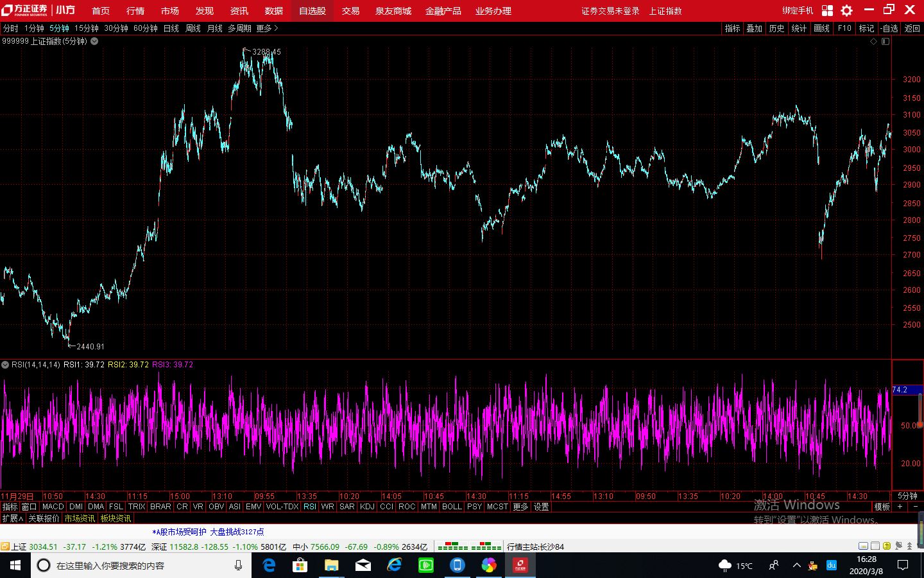The height and width of the screenshot is (578, 924).
Task: Zoom in chart with the + button
Action: click(900, 507)
